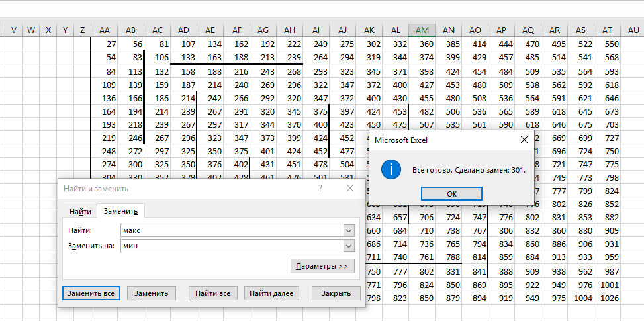Viewport: 644px width, 321px height.
Task: Select column header AH
Action: click(x=289, y=30)
